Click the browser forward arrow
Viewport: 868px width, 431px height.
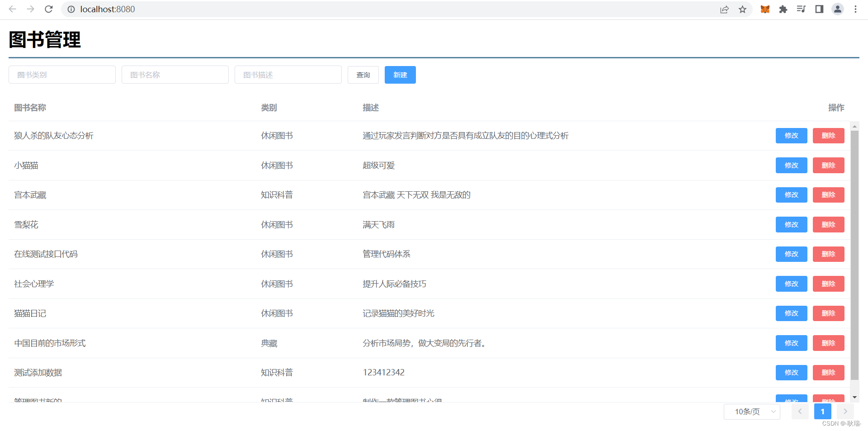point(30,9)
